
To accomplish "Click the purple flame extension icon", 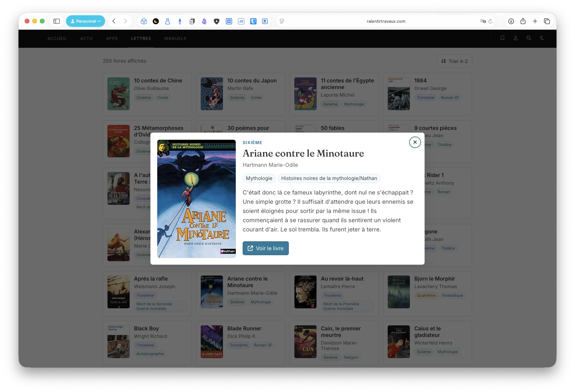I will pyautogui.click(x=204, y=21).
